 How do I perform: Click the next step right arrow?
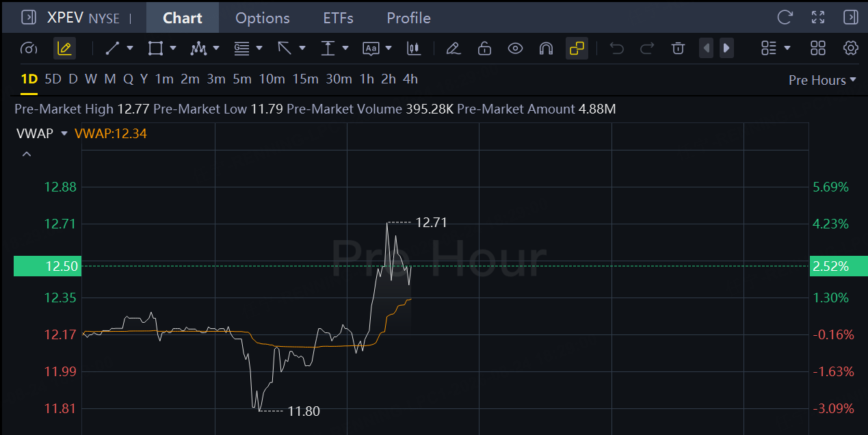(726, 48)
